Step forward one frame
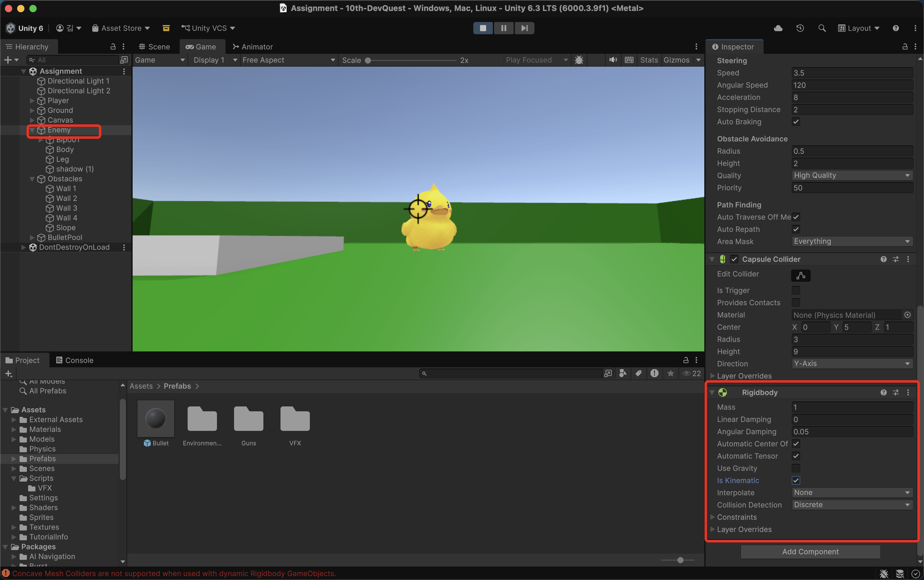 [524, 28]
